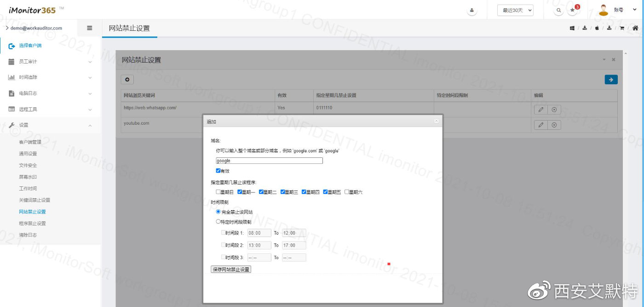Enable the 时间段 1 checkbox
Screen dimensions: 644x307
click(224, 233)
